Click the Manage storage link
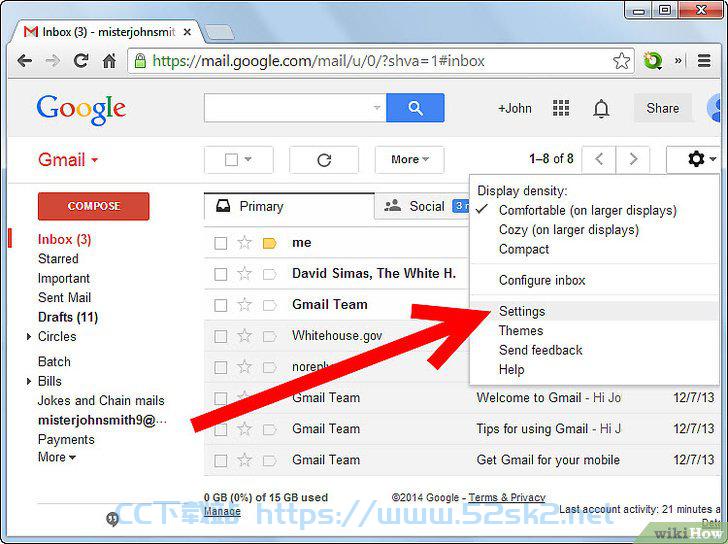728x544 pixels. [x=222, y=512]
